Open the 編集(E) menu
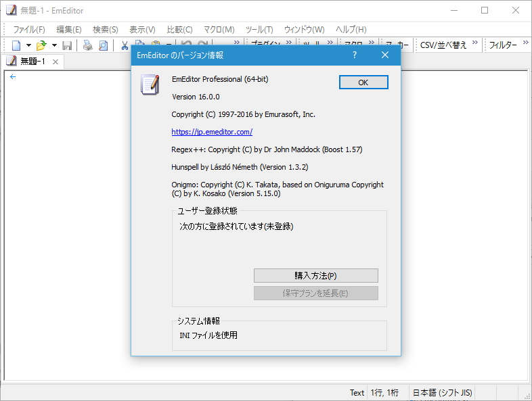 coord(69,30)
